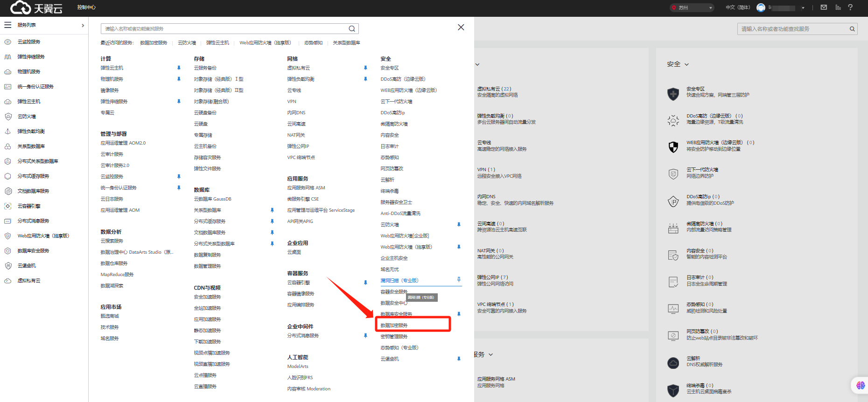Select 云数据库 GaussDB in the menu
The width and height of the screenshot is (868, 402).
[x=212, y=199]
